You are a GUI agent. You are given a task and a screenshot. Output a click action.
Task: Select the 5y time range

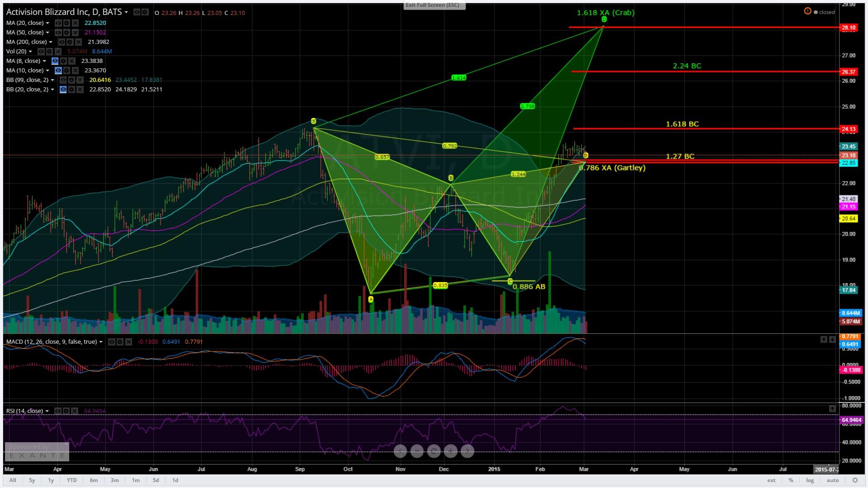click(x=32, y=480)
